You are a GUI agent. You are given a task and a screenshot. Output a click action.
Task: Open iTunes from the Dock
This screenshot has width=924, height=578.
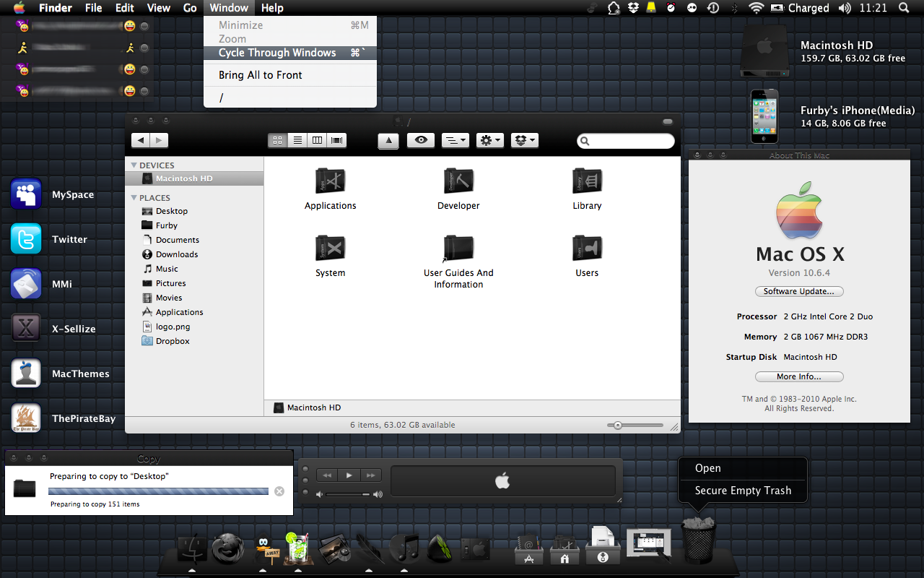[405, 549]
